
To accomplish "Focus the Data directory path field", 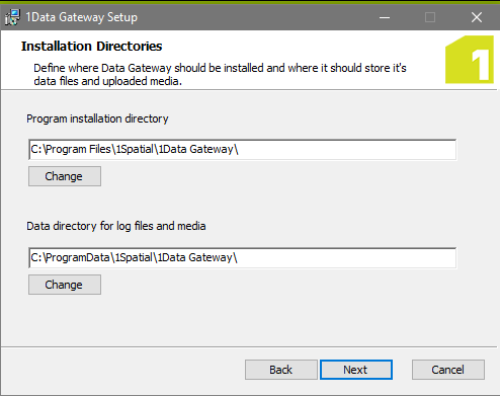I will pyautogui.click(x=242, y=258).
